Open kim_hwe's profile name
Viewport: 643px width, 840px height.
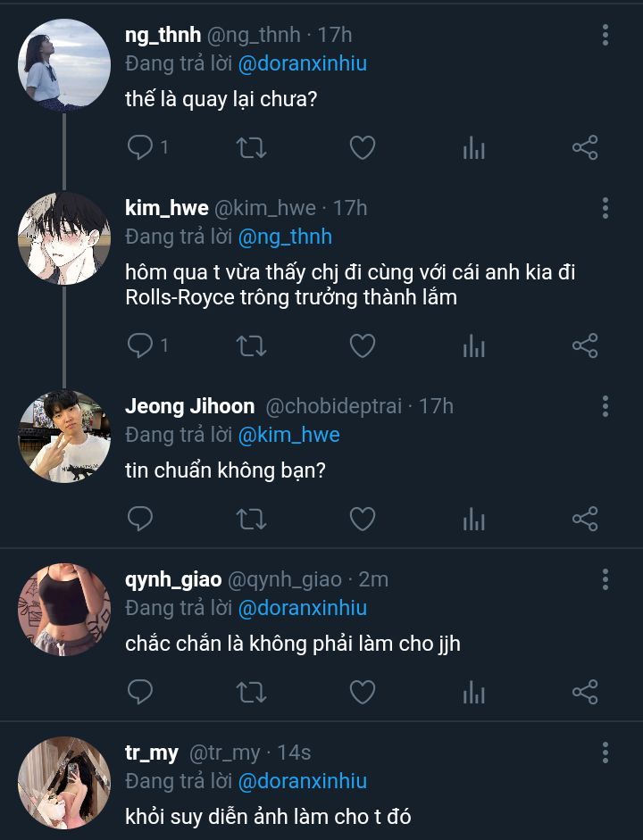(x=167, y=208)
